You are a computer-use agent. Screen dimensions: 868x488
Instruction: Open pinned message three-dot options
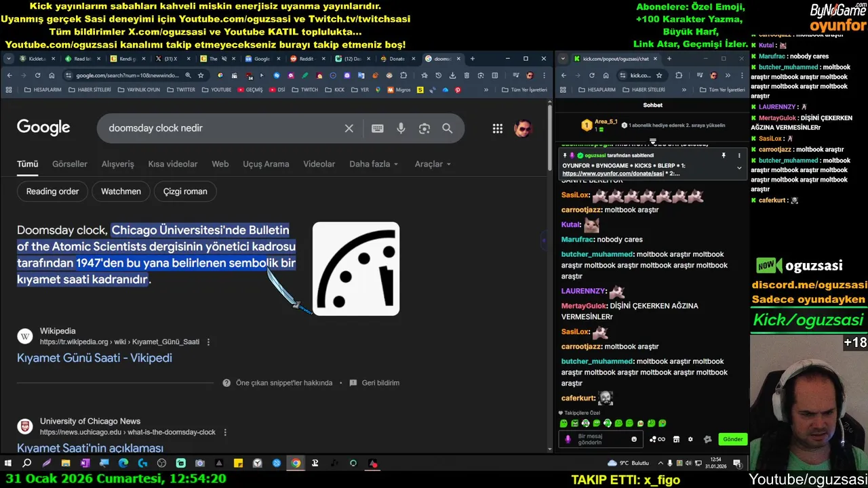click(x=739, y=155)
